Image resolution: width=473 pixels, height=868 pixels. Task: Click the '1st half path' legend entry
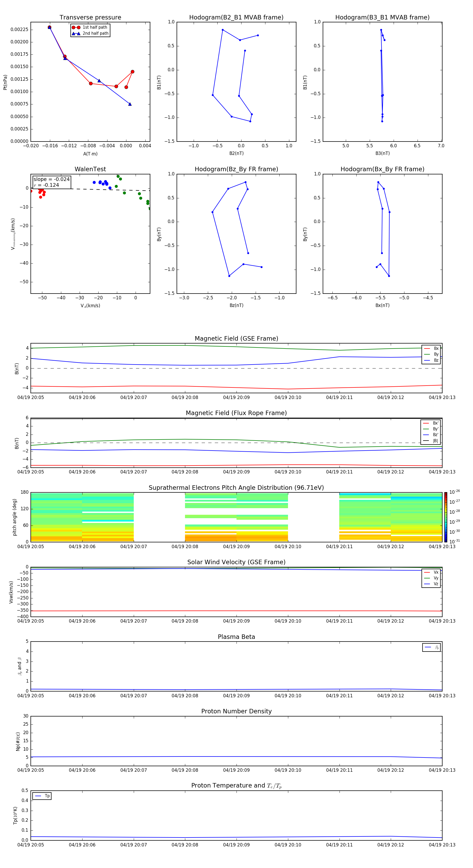point(90,27)
